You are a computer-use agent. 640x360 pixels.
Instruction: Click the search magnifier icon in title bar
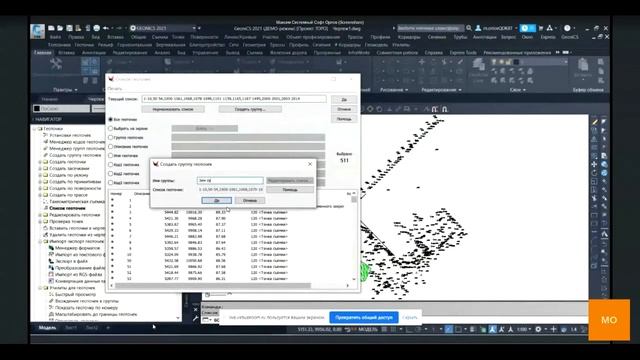pyautogui.click(x=469, y=28)
